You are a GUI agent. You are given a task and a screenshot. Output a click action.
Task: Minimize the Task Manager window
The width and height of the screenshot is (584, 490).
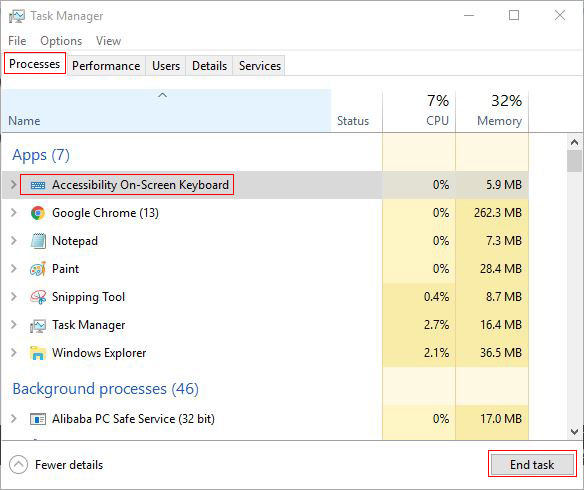pyautogui.click(x=469, y=16)
